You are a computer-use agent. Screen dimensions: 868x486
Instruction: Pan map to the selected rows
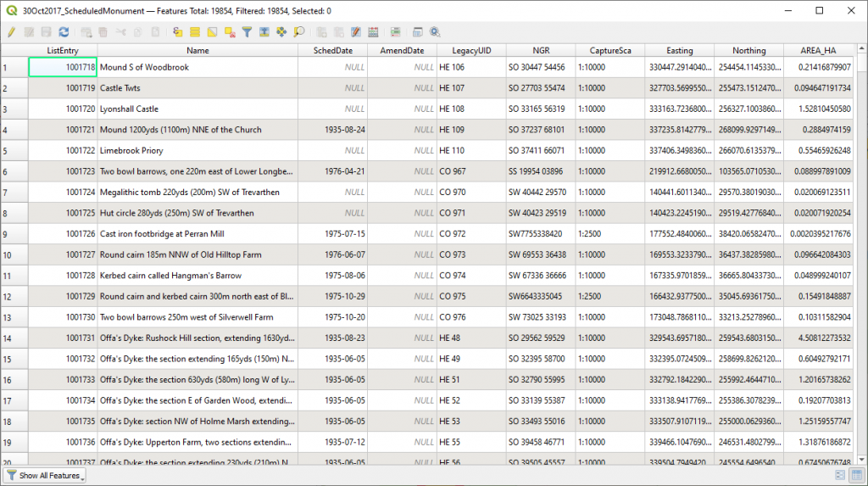click(281, 32)
